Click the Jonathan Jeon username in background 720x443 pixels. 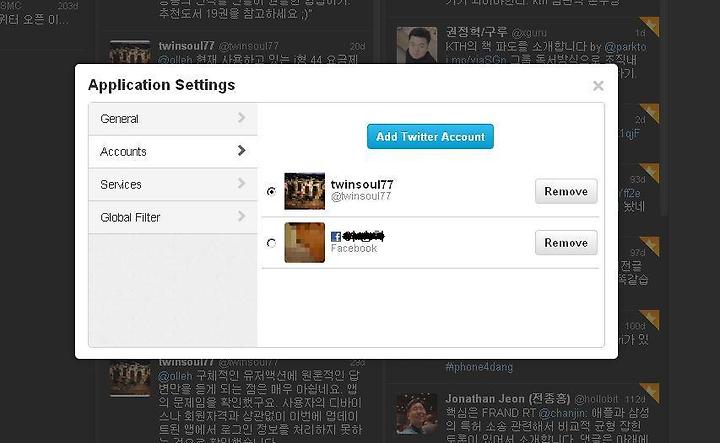pyautogui.click(x=507, y=398)
